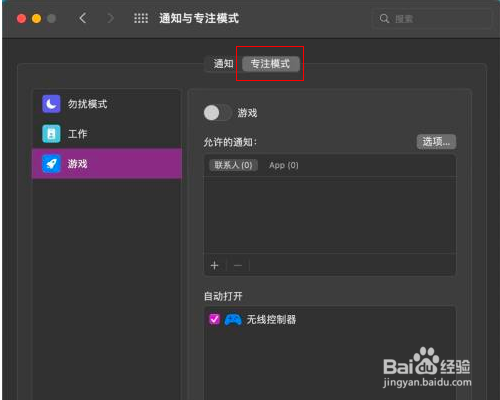
Task: Click the game controller icon
Action: [x=233, y=319]
